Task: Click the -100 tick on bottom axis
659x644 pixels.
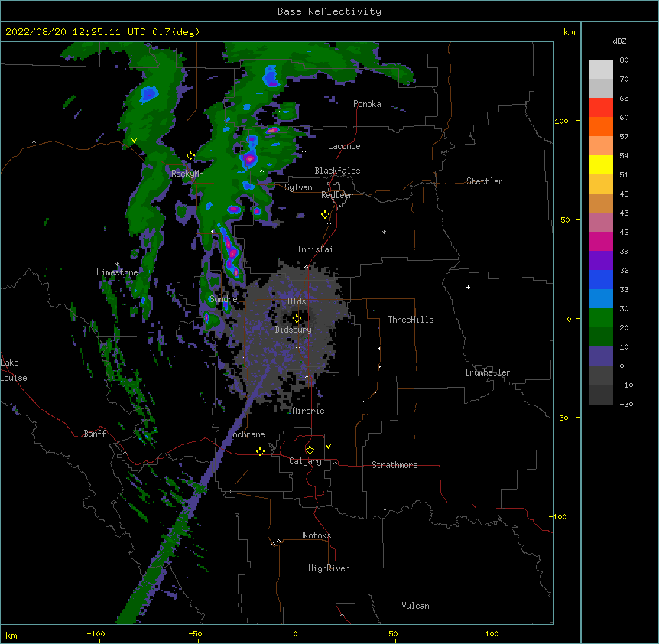Action: click(96, 633)
